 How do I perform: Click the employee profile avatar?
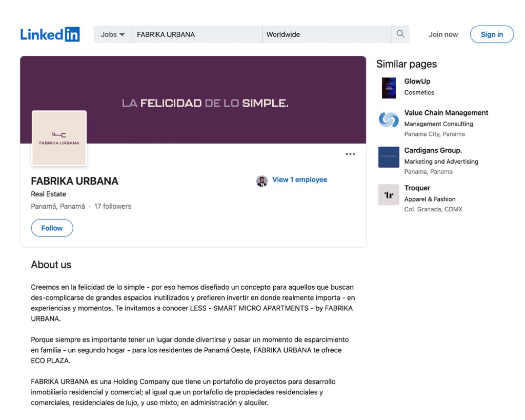click(262, 181)
